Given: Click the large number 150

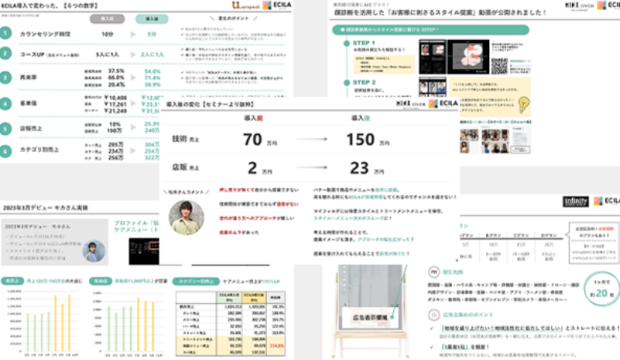Looking at the screenshot, I should 360,139.
